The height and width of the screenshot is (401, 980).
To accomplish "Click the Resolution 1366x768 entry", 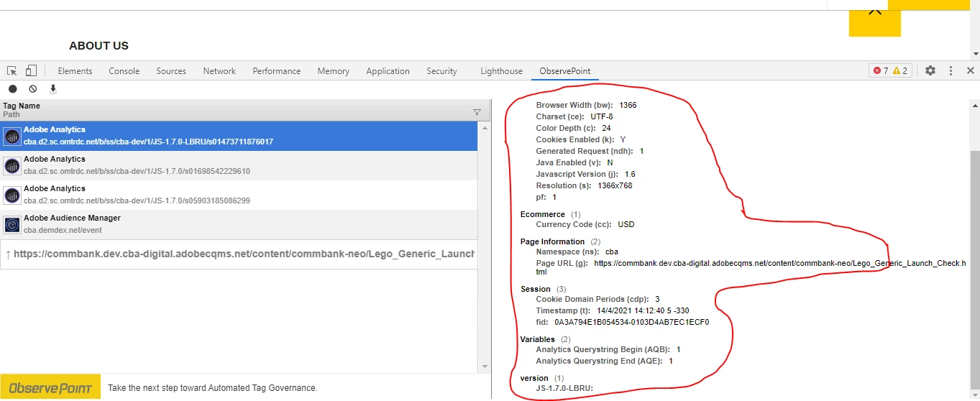I will point(584,185).
